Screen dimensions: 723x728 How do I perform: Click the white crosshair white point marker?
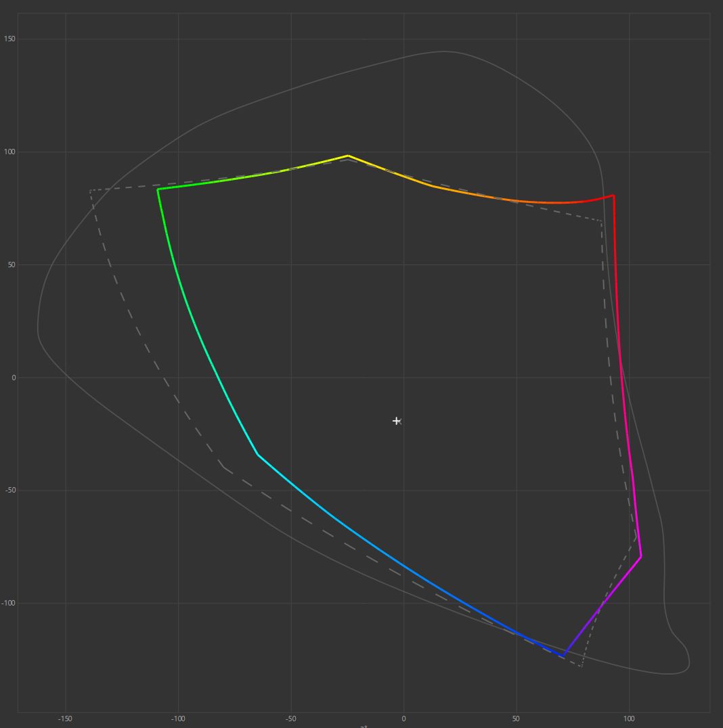(x=397, y=421)
